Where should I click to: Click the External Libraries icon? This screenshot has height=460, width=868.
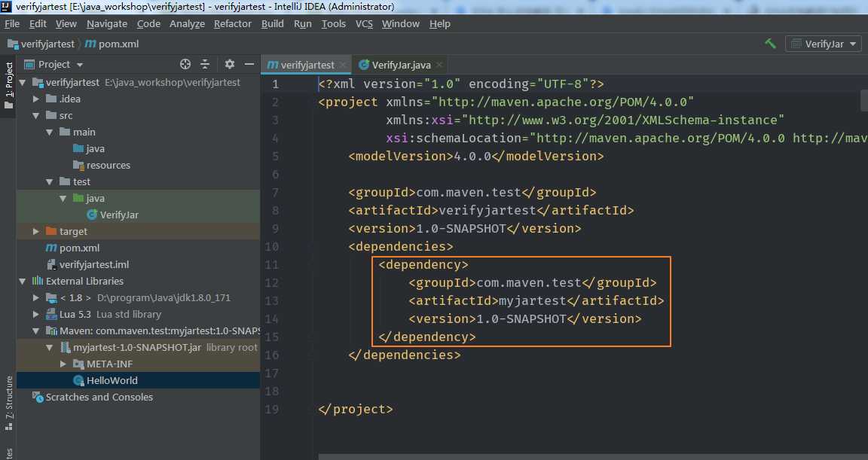[38, 282]
